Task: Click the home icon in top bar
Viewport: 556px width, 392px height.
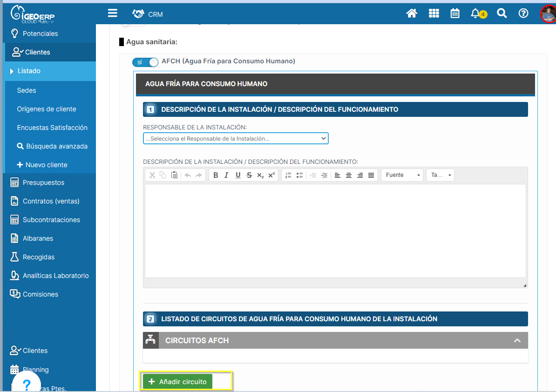Action: click(x=412, y=14)
